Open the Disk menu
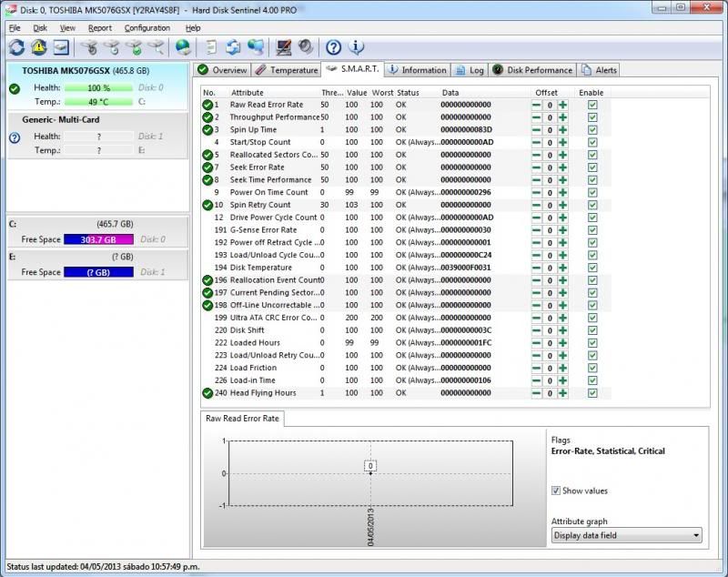 40,28
